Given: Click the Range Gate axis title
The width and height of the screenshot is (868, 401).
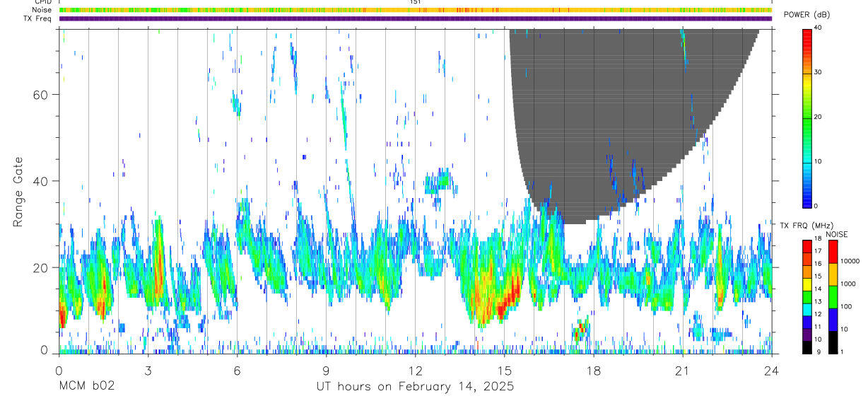Looking at the screenshot, I should [18, 192].
